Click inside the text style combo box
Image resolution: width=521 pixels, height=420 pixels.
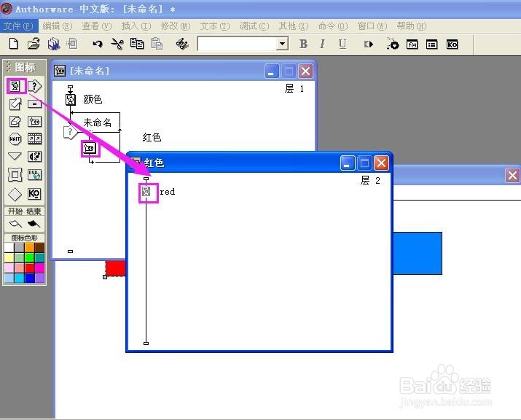click(238, 44)
